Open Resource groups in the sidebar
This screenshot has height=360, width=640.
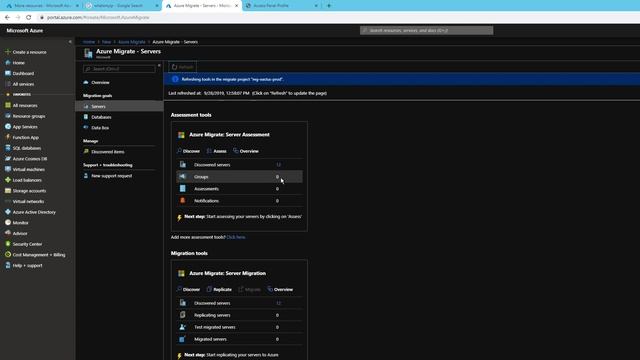[x=29, y=116]
